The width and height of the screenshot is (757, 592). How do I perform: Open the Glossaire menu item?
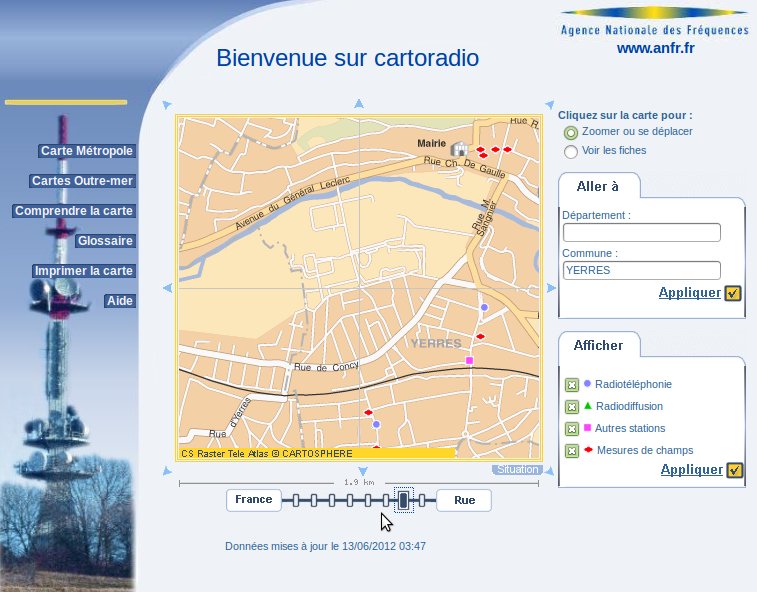(x=105, y=241)
